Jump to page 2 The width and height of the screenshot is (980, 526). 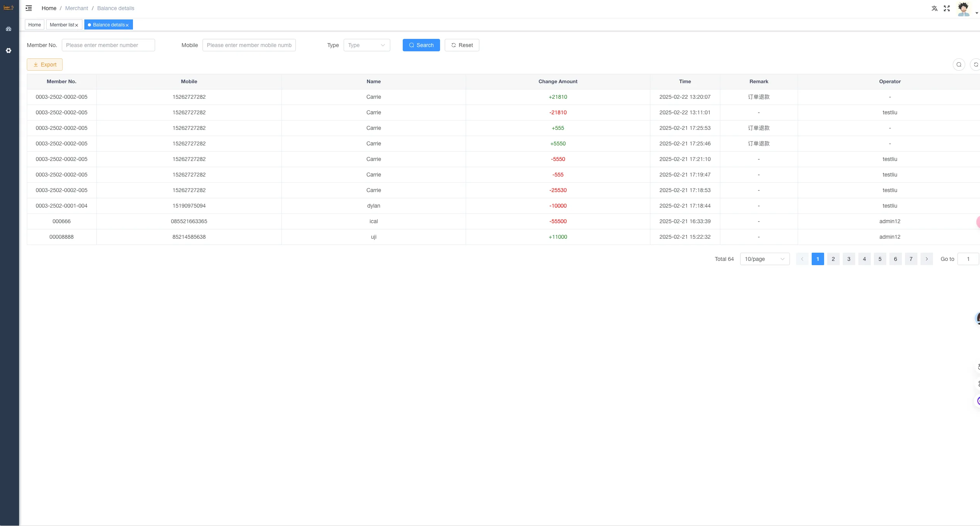click(833, 259)
